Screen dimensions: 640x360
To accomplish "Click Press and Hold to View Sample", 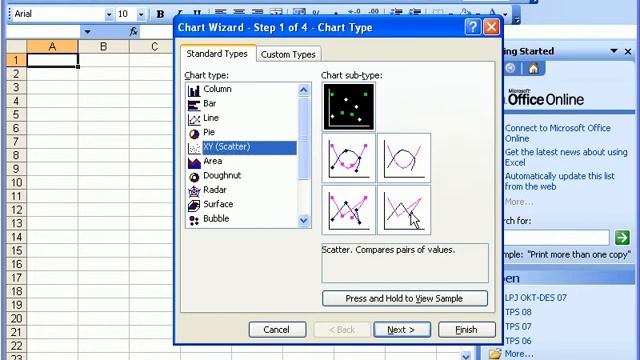I will coord(404,298).
